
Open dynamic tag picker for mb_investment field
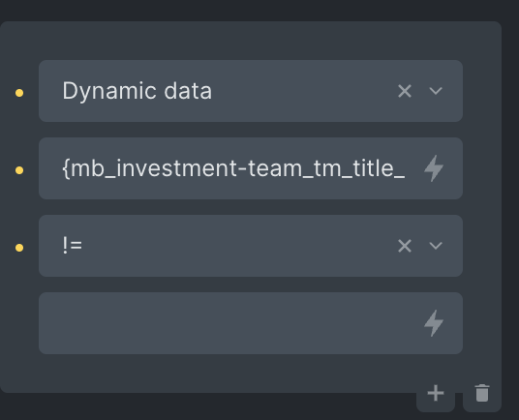tap(434, 168)
